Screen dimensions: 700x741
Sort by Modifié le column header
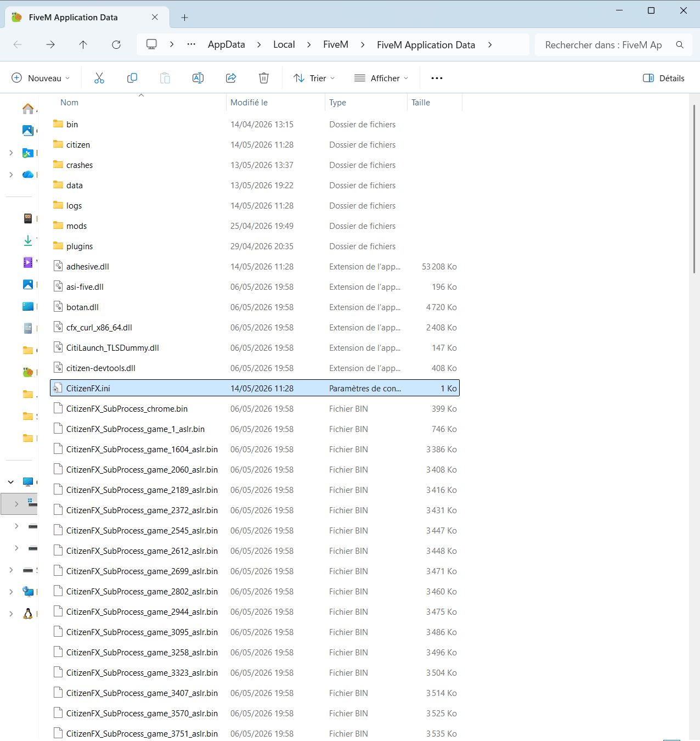click(x=249, y=103)
